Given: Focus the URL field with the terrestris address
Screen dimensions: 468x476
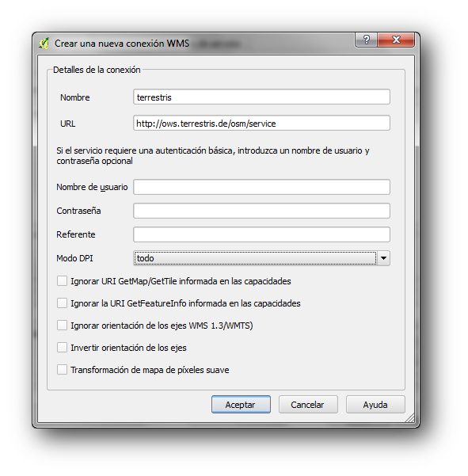Looking at the screenshot, I should point(261,123).
